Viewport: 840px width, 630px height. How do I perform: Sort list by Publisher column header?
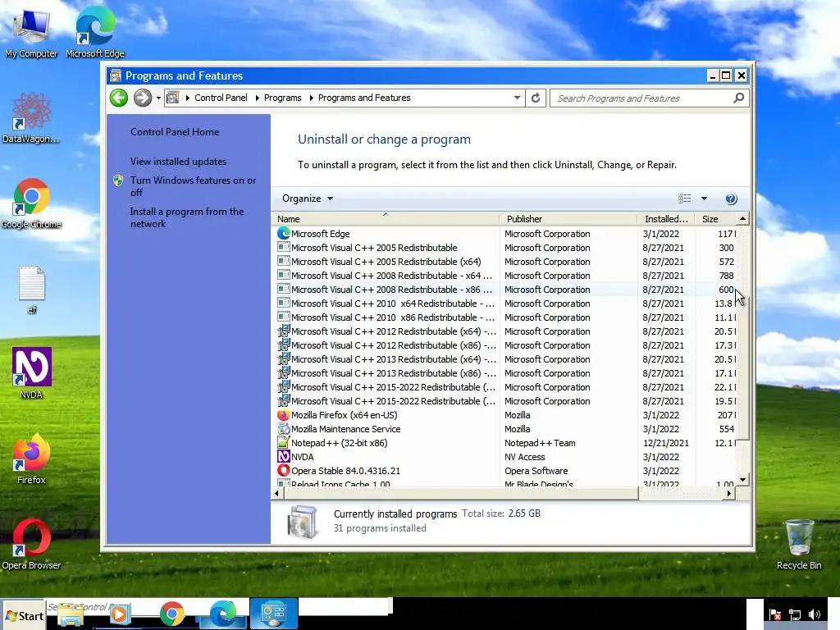click(569, 218)
